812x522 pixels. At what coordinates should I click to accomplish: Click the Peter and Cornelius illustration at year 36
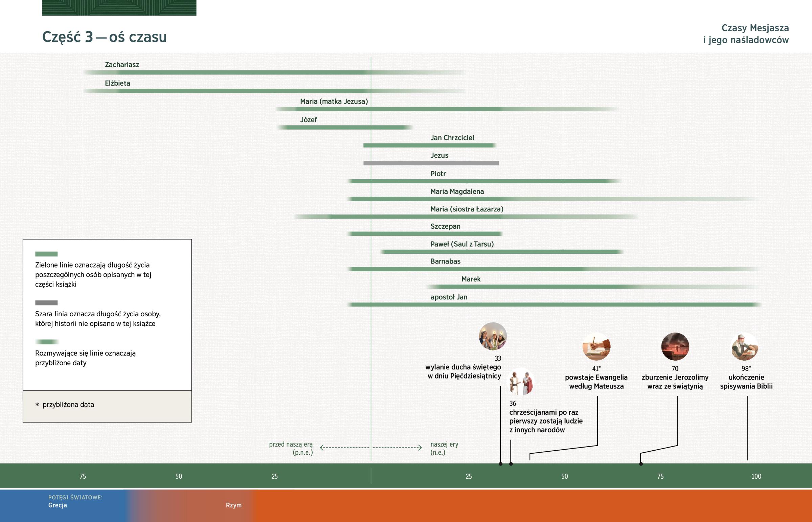click(x=522, y=382)
